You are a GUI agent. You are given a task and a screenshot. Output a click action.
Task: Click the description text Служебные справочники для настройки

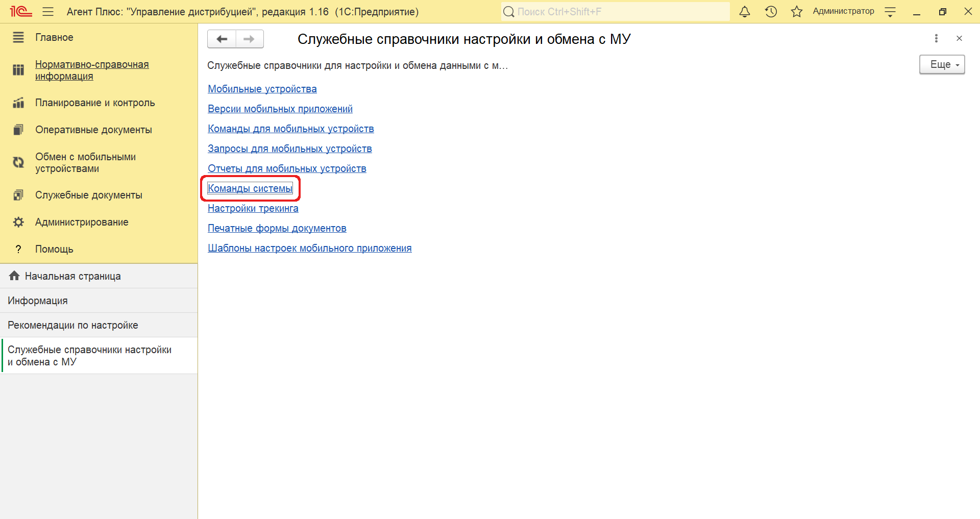coord(357,65)
